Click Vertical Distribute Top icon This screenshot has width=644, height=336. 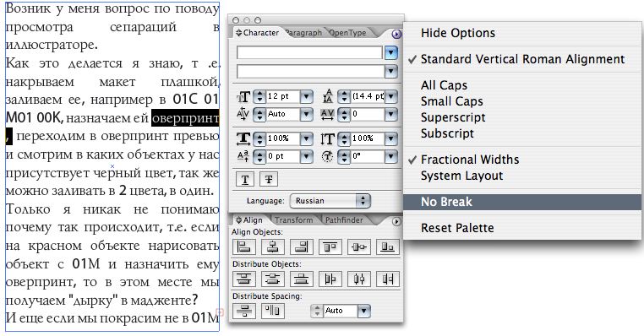[x=244, y=279]
